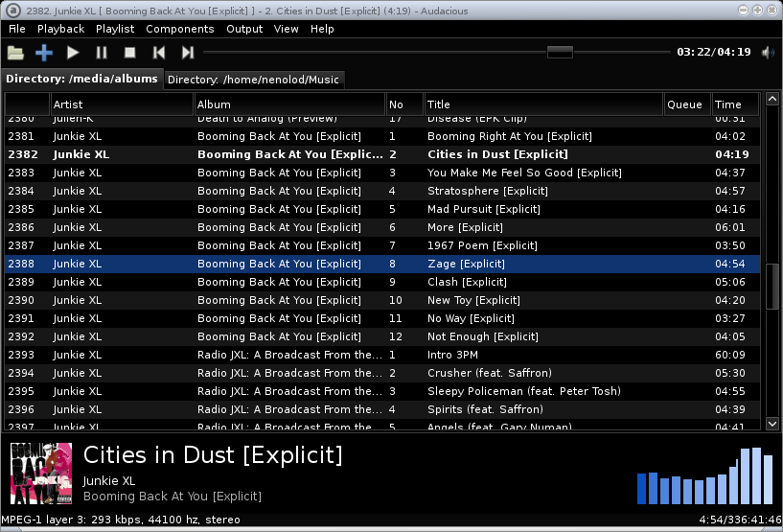Switch to the Directory: /home/nenolod/Music tab

tap(253, 80)
